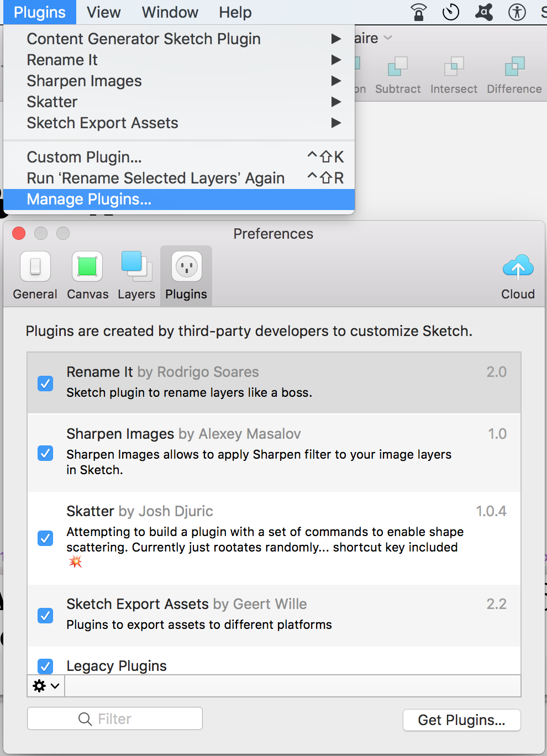This screenshot has width=547, height=756.
Task: Open the Help menu
Action: click(235, 12)
